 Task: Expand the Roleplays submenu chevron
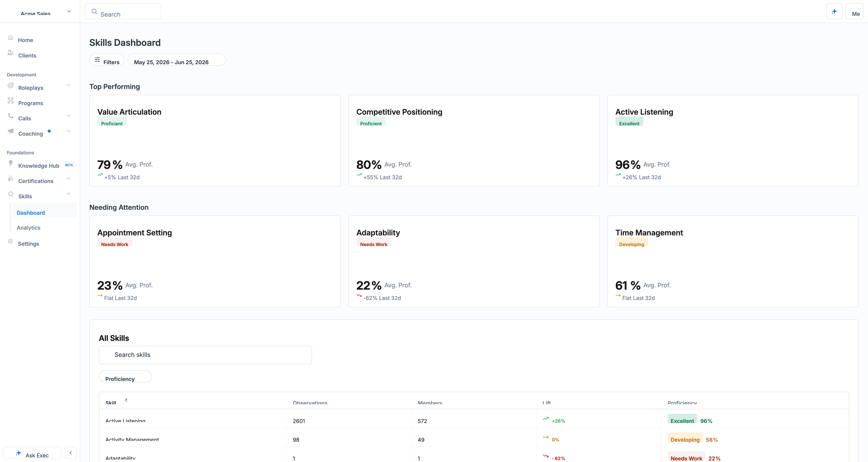tap(68, 85)
